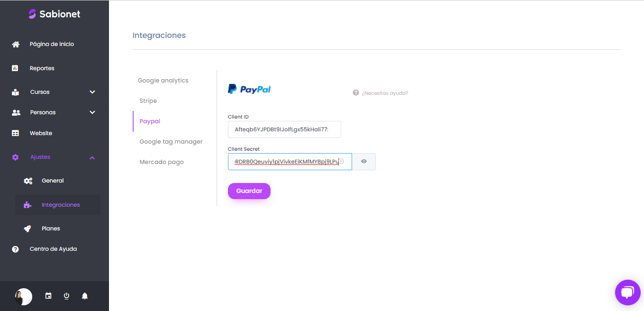Click the Client Secret label
This screenshot has height=311, width=644.
click(244, 149)
